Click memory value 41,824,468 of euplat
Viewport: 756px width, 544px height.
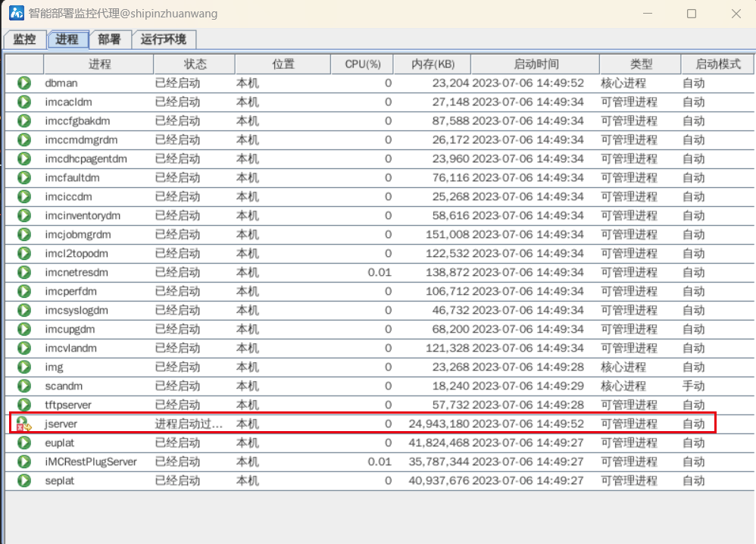pyautogui.click(x=439, y=442)
